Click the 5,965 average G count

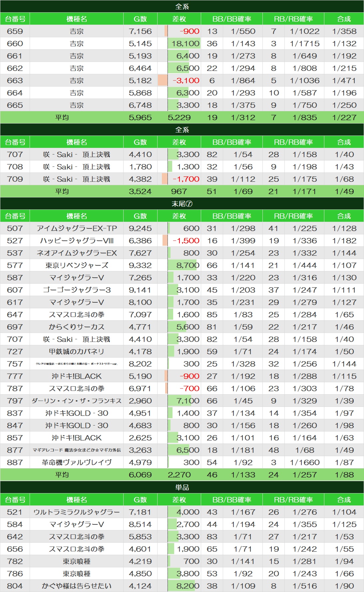(140, 118)
